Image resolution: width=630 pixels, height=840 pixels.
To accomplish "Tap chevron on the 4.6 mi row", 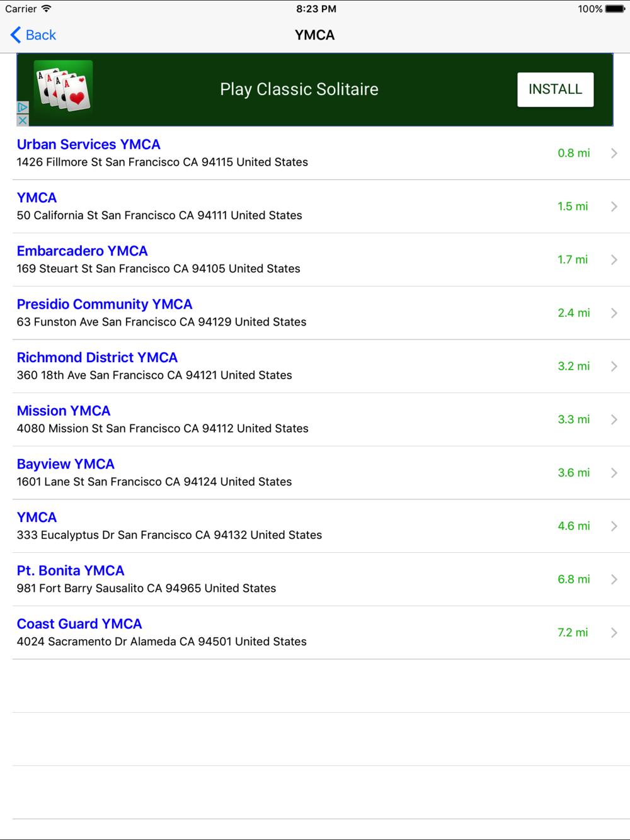I will 614,526.
